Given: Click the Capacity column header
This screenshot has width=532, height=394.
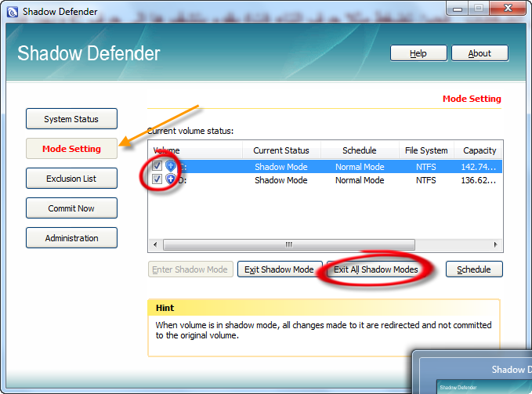Looking at the screenshot, I should 479,150.
